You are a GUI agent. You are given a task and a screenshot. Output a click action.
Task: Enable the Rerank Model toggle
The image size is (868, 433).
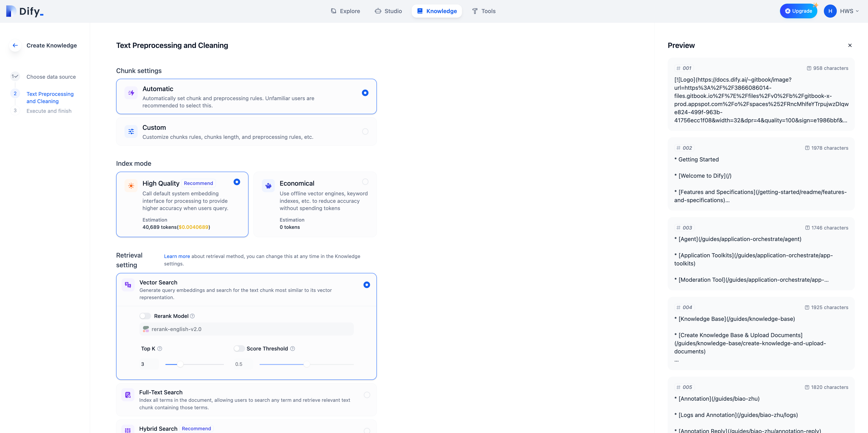pyautogui.click(x=145, y=316)
